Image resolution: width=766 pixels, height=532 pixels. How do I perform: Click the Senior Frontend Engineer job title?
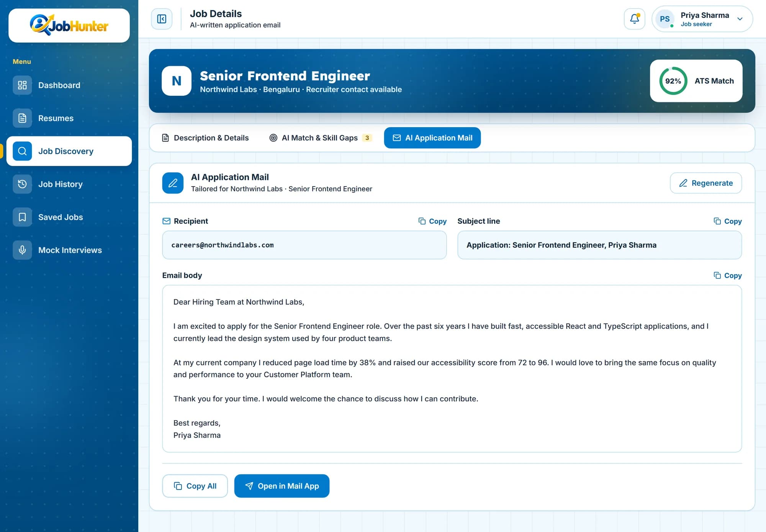285,76
